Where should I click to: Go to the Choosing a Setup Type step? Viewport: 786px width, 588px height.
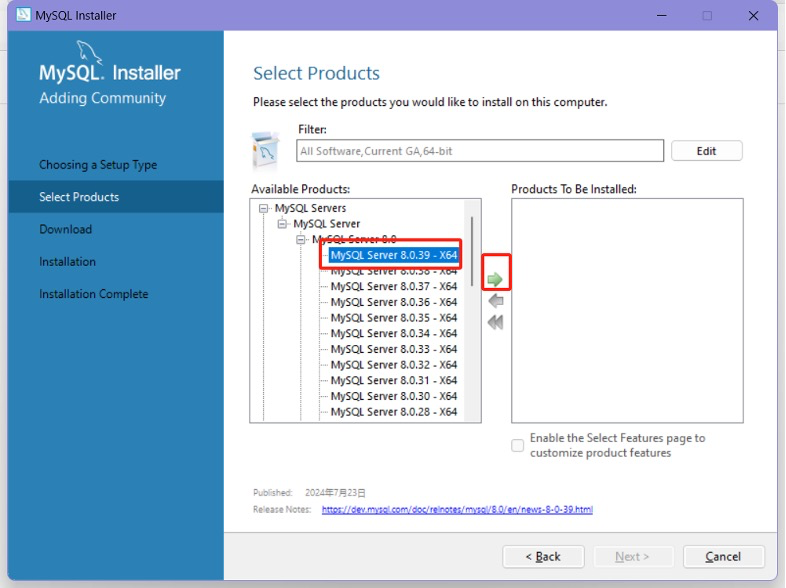98,165
